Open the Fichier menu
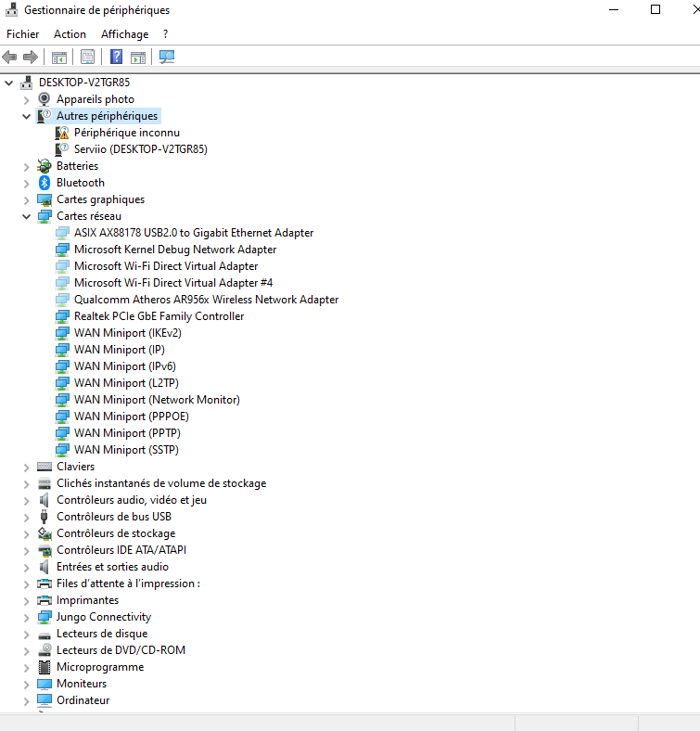700x731 pixels. [23, 34]
